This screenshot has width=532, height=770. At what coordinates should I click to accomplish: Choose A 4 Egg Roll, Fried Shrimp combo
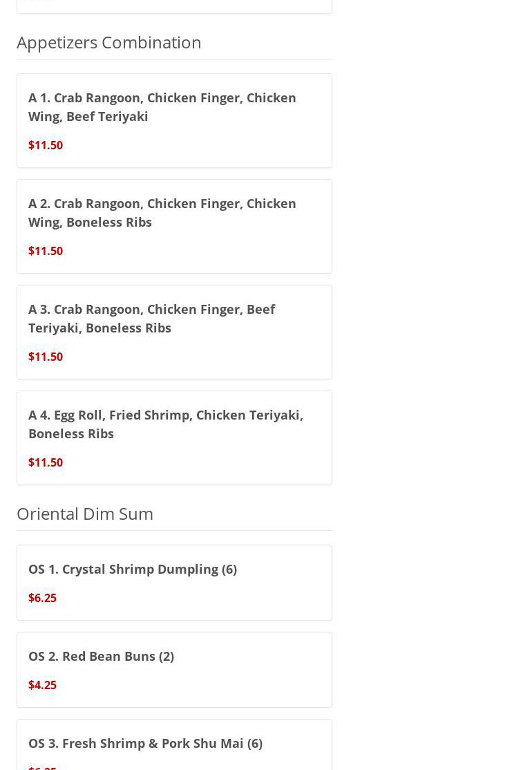point(165,424)
